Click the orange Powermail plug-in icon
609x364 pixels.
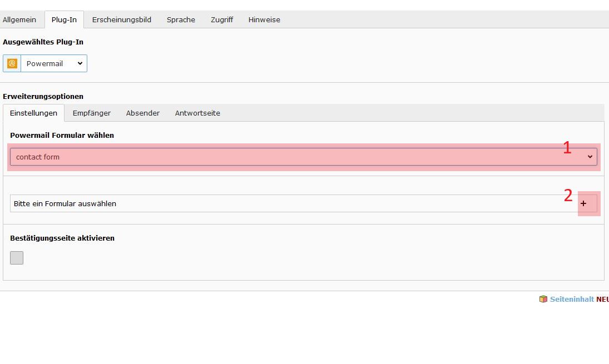click(x=12, y=63)
